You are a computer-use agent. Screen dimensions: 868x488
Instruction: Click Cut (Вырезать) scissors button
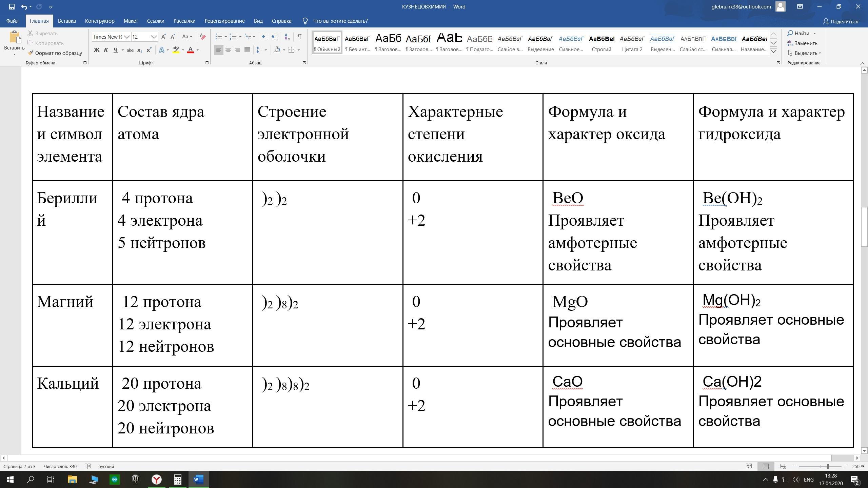point(43,33)
